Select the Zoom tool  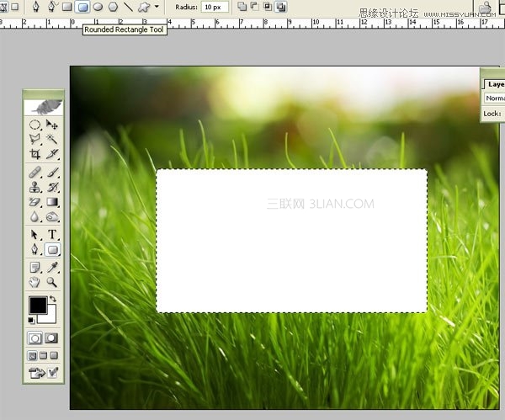(52, 282)
